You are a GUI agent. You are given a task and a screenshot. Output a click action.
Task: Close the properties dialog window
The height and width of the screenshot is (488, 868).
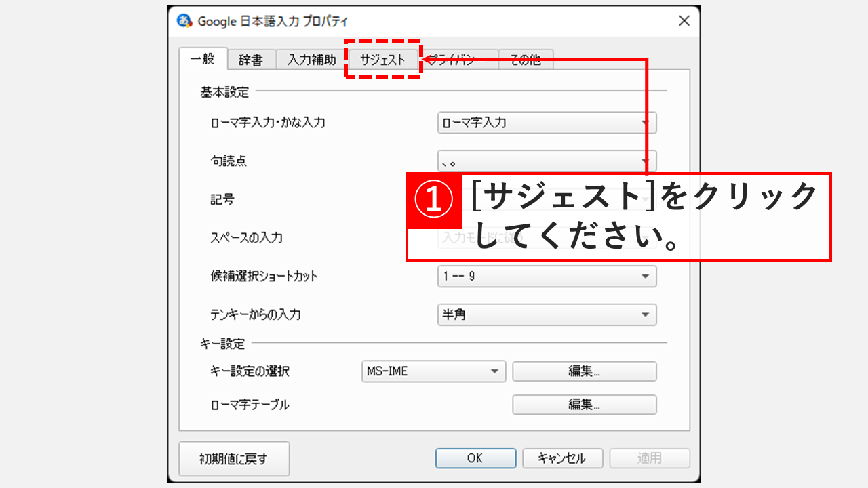click(684, 21)
